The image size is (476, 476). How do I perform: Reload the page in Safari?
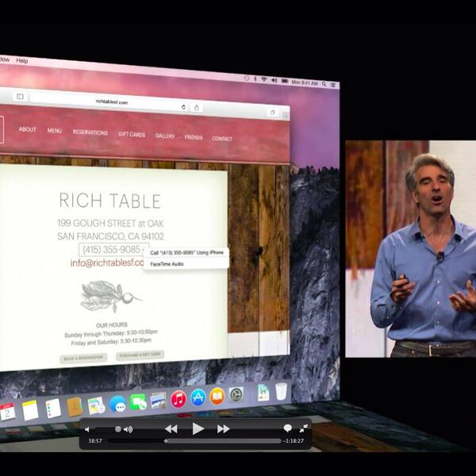point(183,107)
